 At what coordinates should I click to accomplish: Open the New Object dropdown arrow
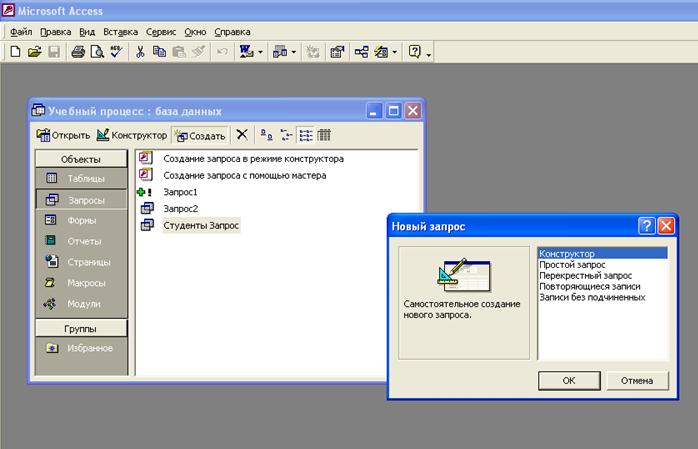click(395, 53)
